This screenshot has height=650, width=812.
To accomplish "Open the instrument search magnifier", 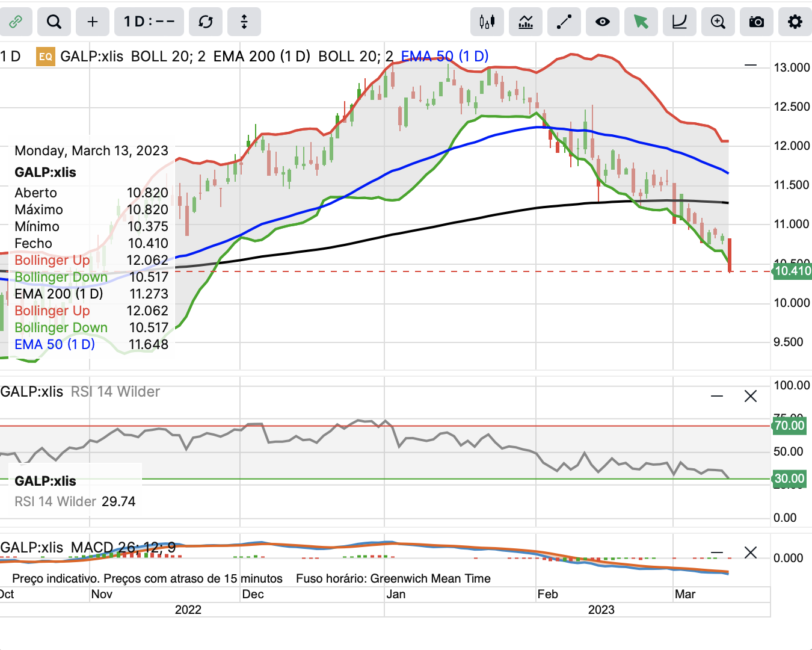I will tap(54, 22).
